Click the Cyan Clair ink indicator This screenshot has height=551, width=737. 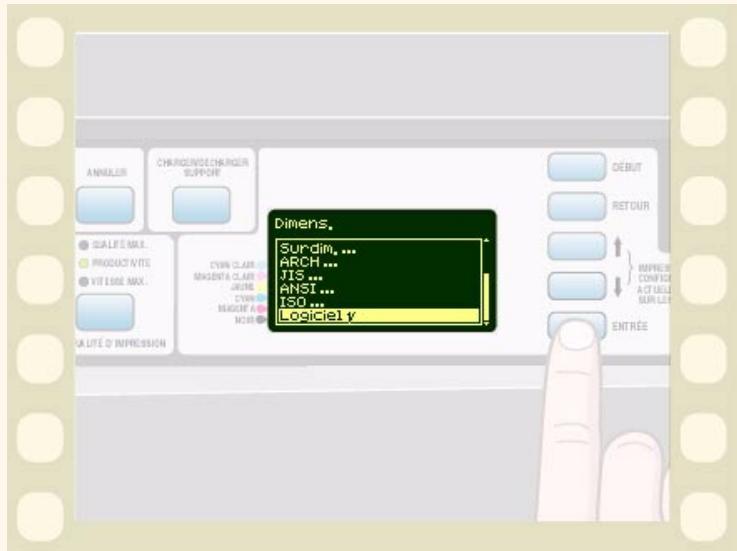[262, 265]
